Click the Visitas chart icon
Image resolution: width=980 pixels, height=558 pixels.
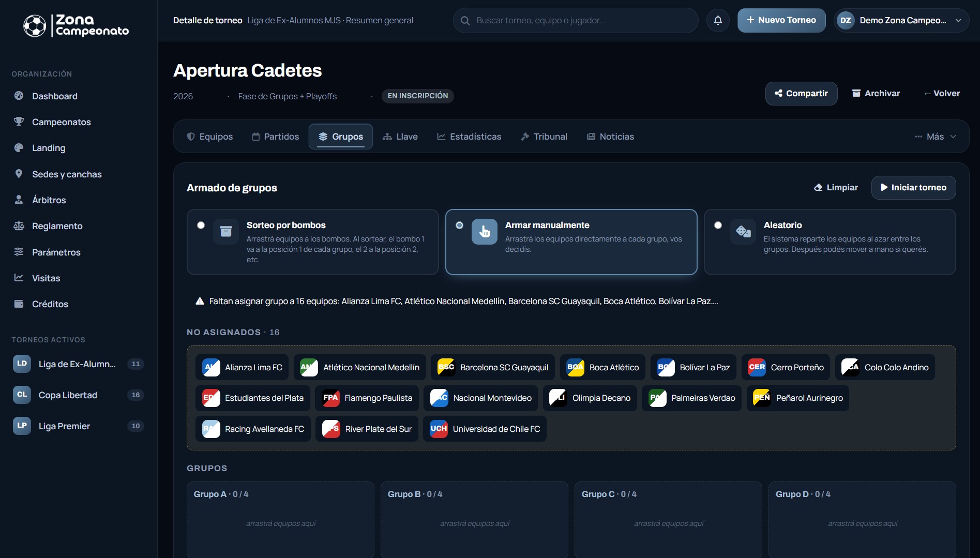pos(19,278)
